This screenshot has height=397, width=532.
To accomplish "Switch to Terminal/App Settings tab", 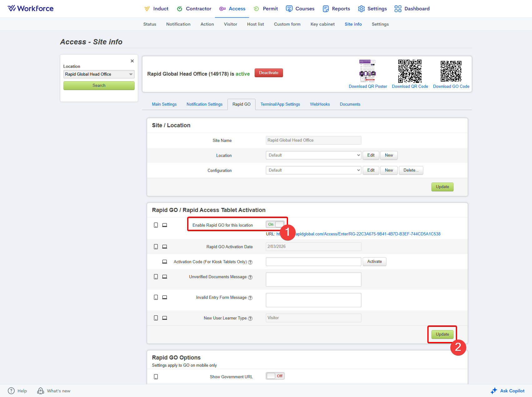I will pyautogui.click(x=280, y=104).
